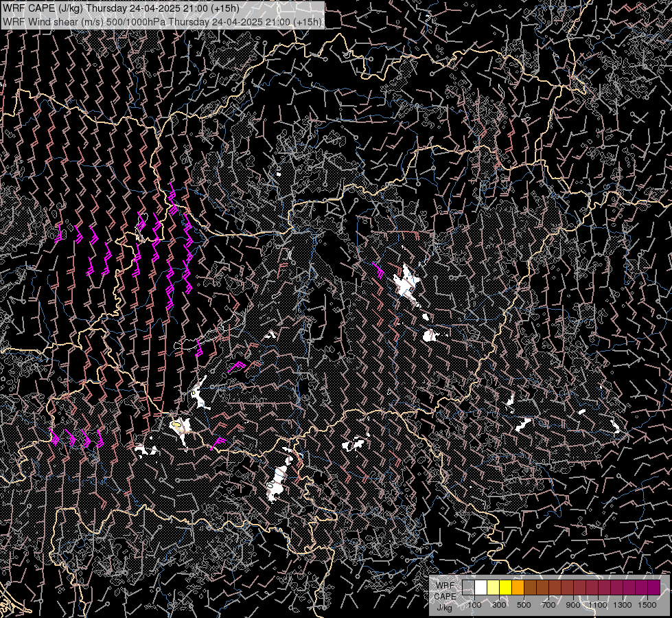
Task: Click the legend value 500
Action: (524, 605)
